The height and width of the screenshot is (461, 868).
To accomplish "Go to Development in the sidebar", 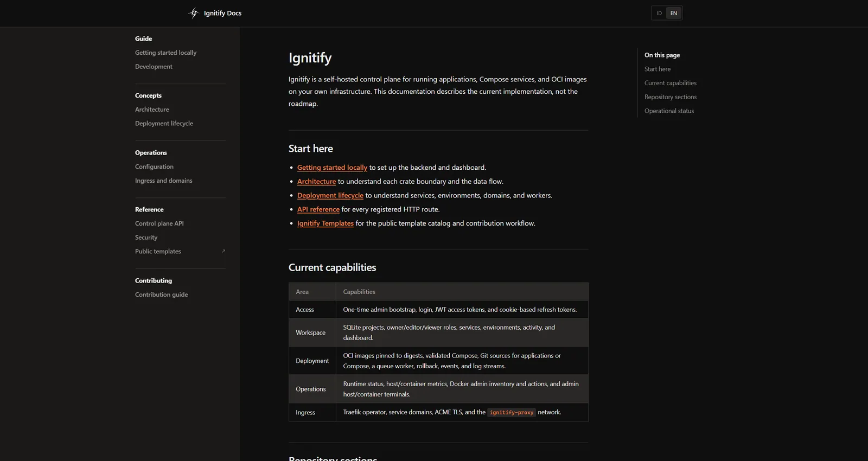I will [154, 67].
